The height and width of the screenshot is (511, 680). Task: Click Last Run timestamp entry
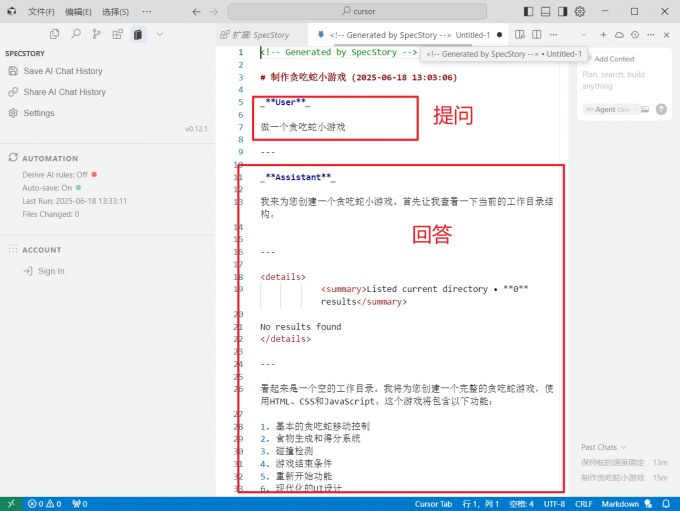[75, 201]
